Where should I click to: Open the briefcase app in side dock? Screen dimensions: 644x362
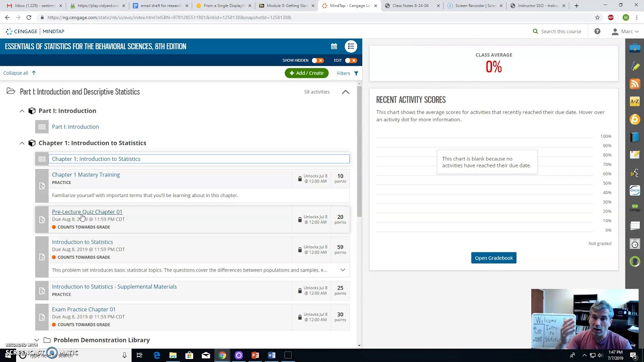[x=635, y=49]
